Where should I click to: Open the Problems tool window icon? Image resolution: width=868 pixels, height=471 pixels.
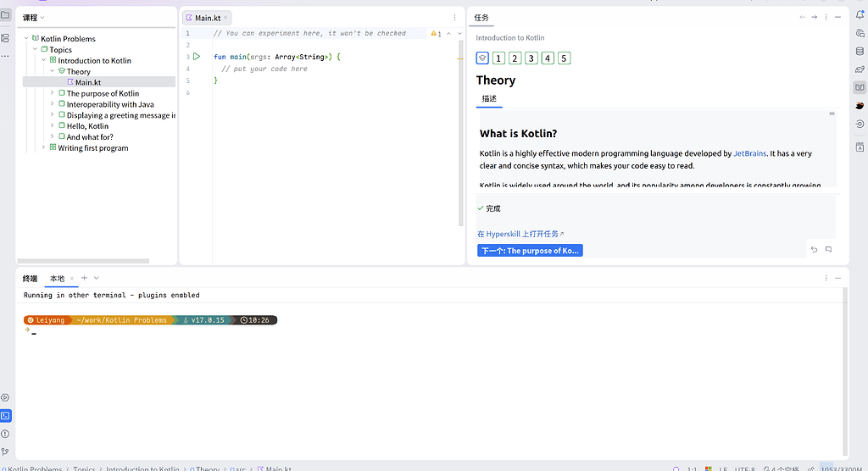(5, 434)
